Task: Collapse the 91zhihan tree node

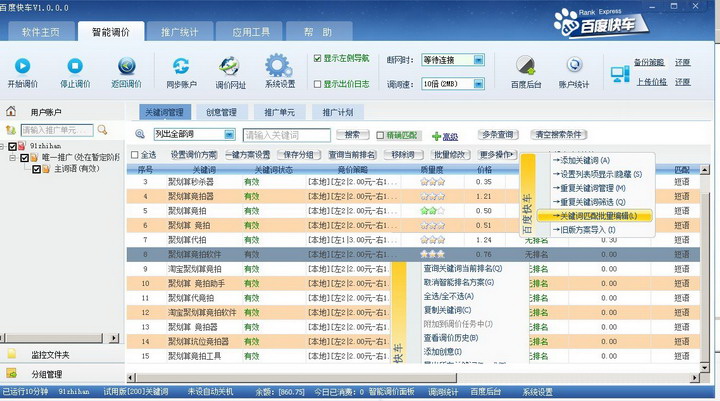Action: coord(2,147)
